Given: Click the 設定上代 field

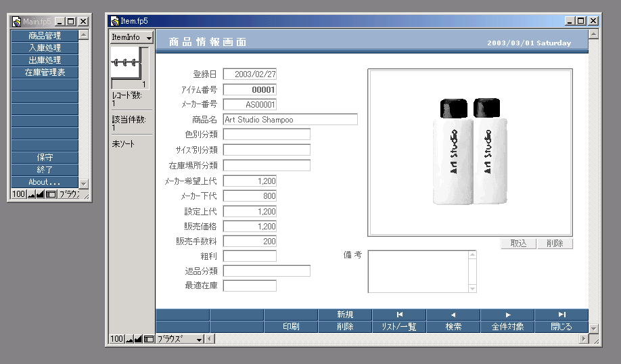Looking at the screenshot, I should click(x=250, y=212).
